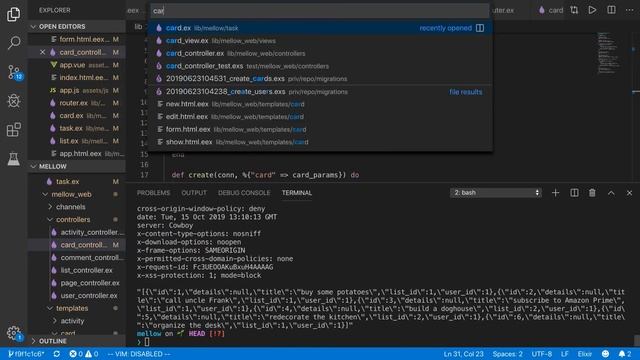Viewport: 640px width, 360px height.
Task: Open the Explorer view in activity bar
Action: click(13, 14)
